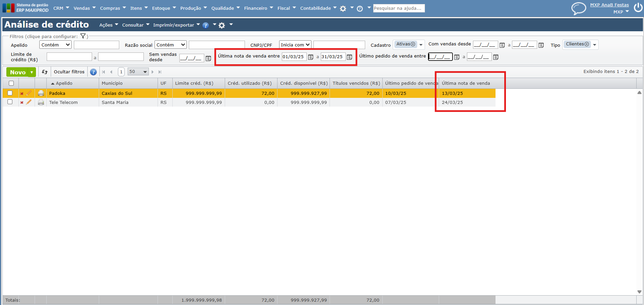The width and height of the screenshot is (644, 305).
Task: Expand the CNPJ/CPF Inicia com dropdown
Action: (x=295, y=45)
